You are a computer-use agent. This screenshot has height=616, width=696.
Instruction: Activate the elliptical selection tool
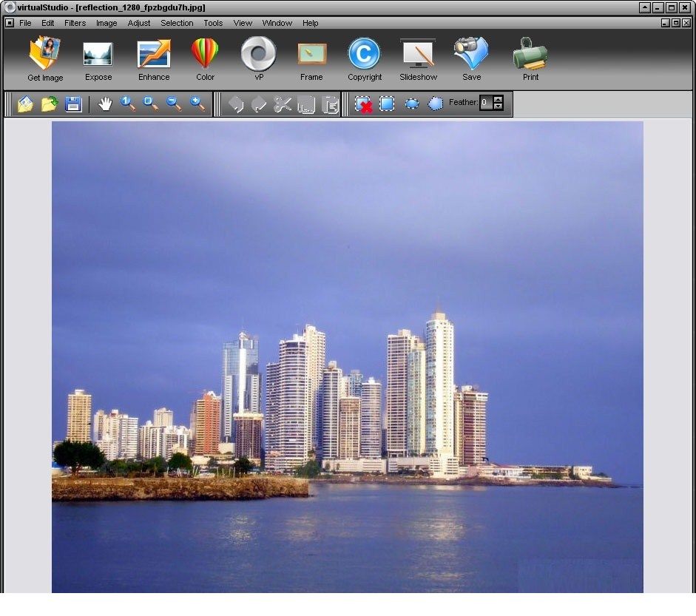click(x=411, y=104)
